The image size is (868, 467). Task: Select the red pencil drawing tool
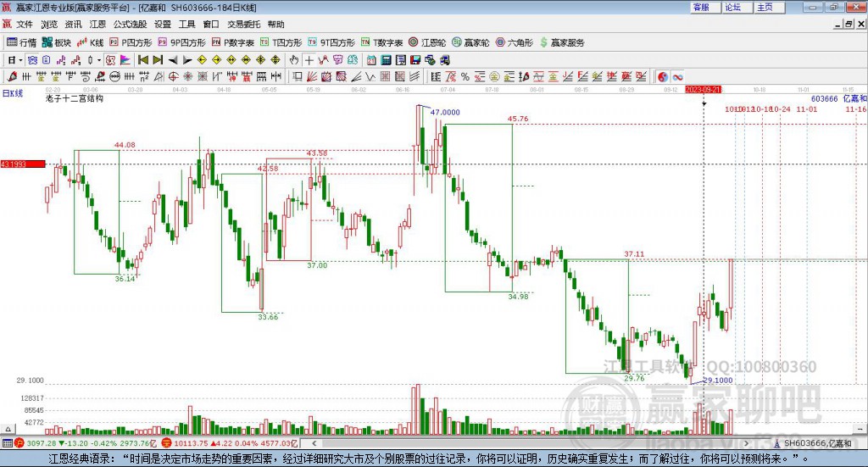coord(12,77)
